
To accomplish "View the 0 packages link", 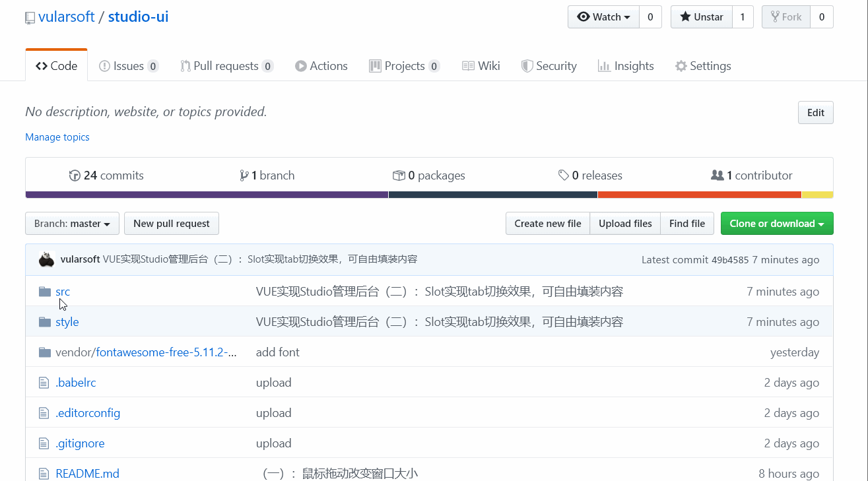I will tap(429, 176).
